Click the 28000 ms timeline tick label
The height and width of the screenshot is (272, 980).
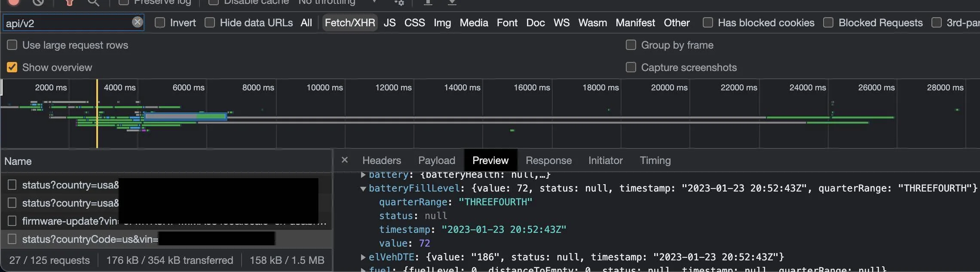click(x=945, y=88)
